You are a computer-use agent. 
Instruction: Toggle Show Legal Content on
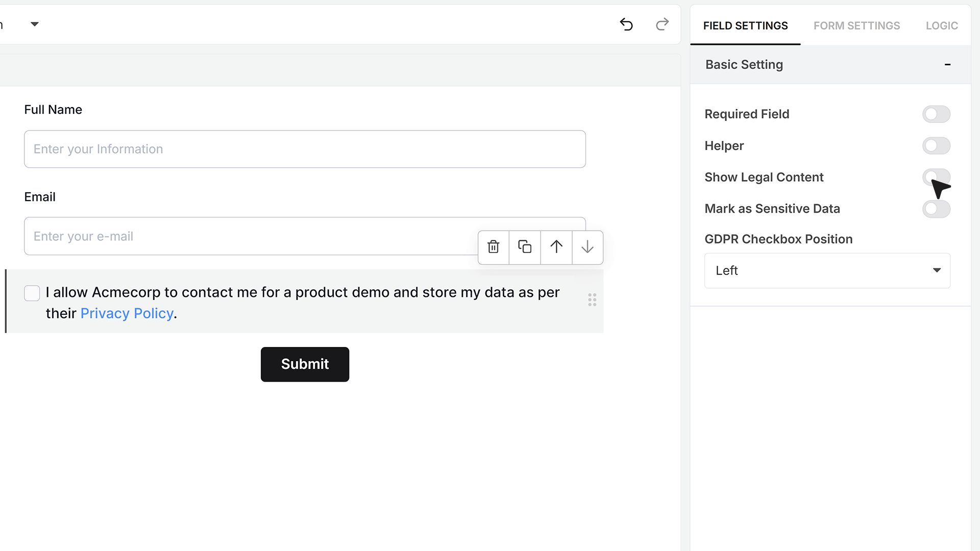936,177
